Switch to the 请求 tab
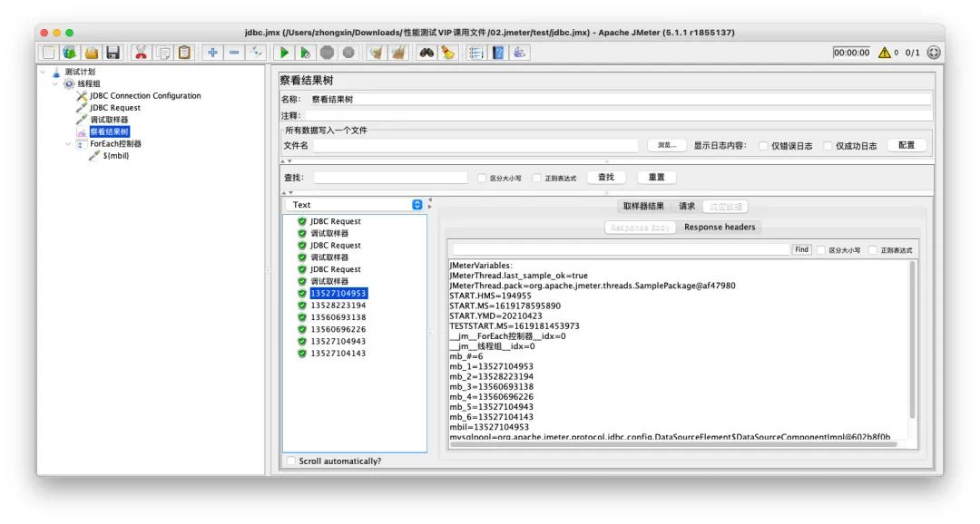The height and width of the screenshot is (524, 980). tap(687, 206)
